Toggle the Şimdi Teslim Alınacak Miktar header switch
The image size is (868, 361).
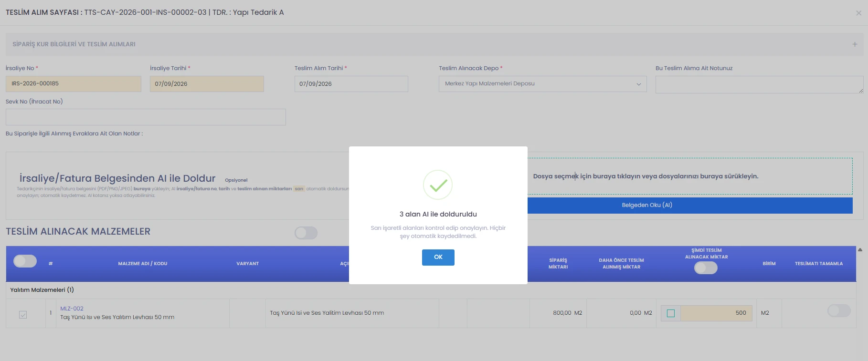706,268
